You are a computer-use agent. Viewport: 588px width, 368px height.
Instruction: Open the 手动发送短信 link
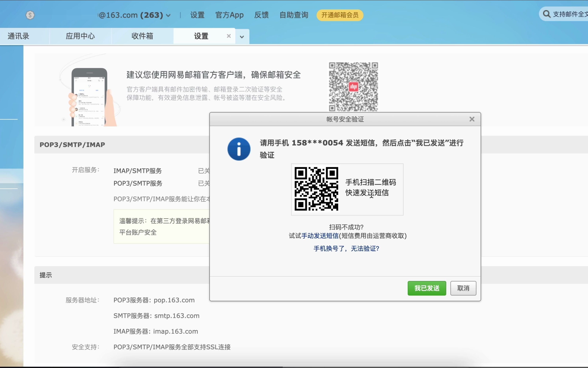[320, 236]
